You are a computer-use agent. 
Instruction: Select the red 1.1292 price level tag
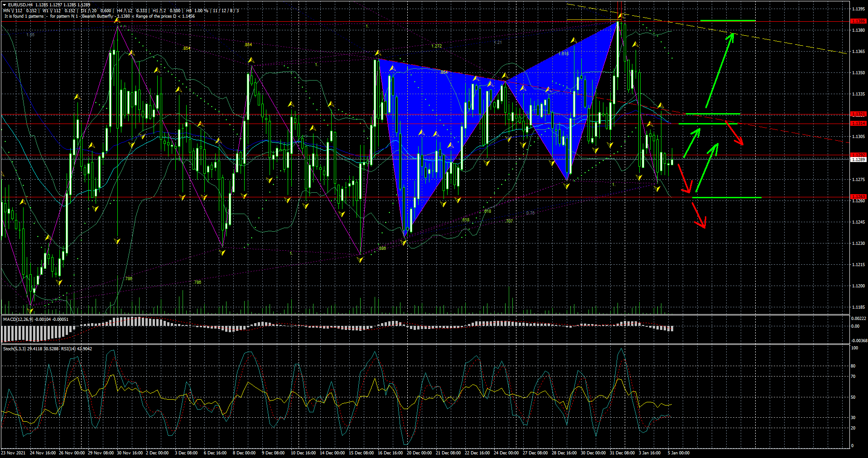tap(858, 155)
